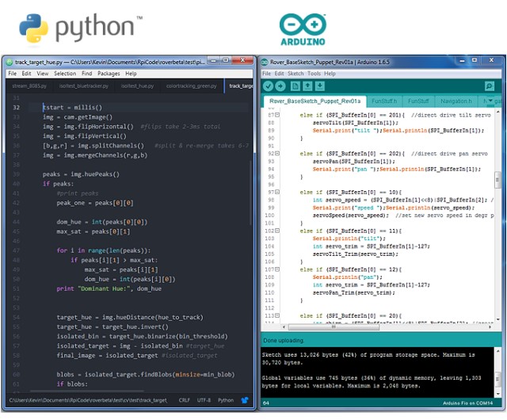The height and width of the screenshot is (420, 507).
Task: Select the isoltest_hue.py tab
Action: tap(136, 86)
